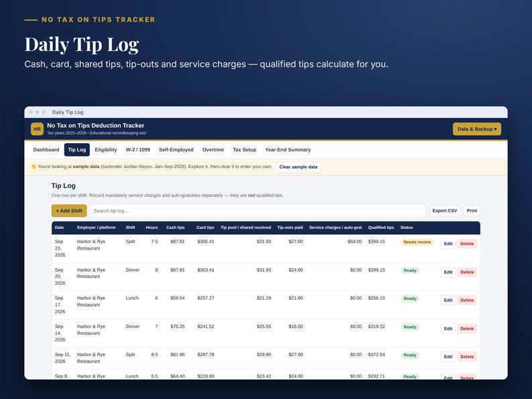
Task: Open the Self-Employed tab
Action: 176,149
